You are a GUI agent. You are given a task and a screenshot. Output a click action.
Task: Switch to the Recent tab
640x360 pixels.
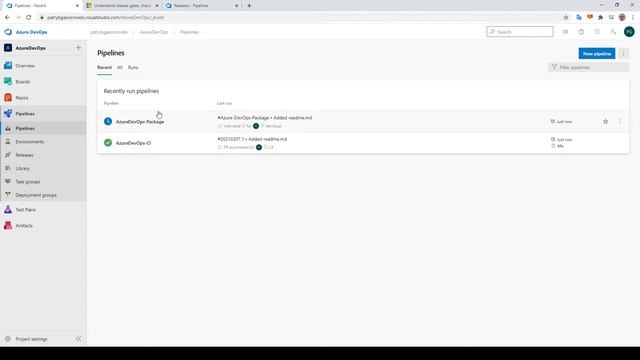coord(104,67)
